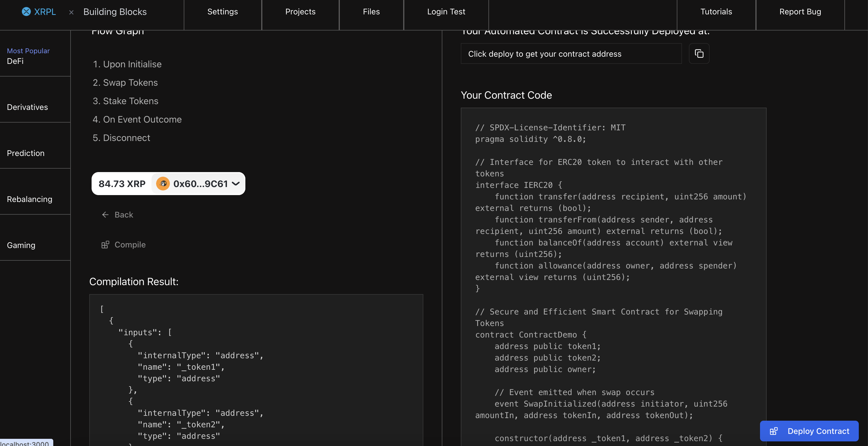
Task: Click the copy contract address icon
Action: click(x=699, y=54)
